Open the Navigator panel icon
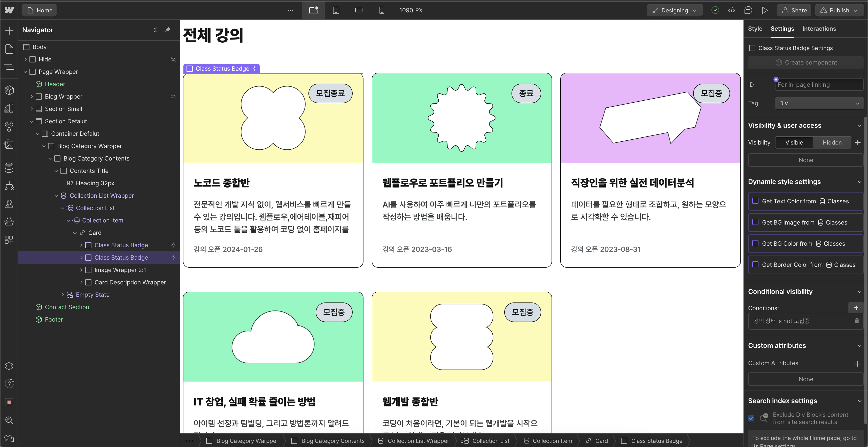 pos(9,67)
